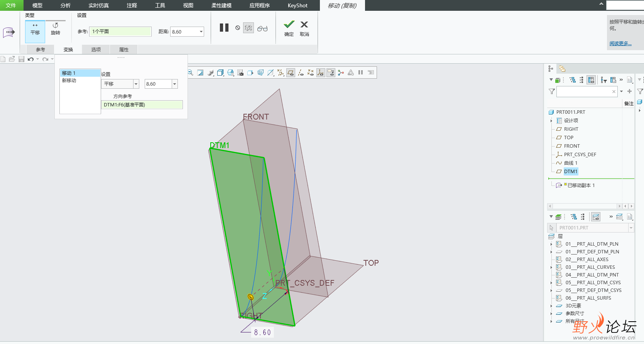The width and height of the screenshot is (644, 344).
Task: Open the display style cube icon
Action: 220,73
